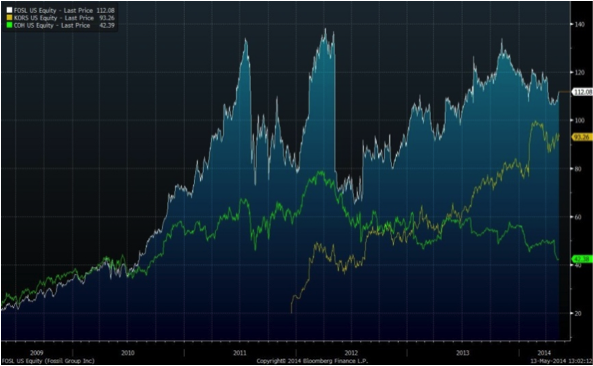Click the 60 price axis label
Viewport: 593px width, 366px height.
[x=578, y=217]
